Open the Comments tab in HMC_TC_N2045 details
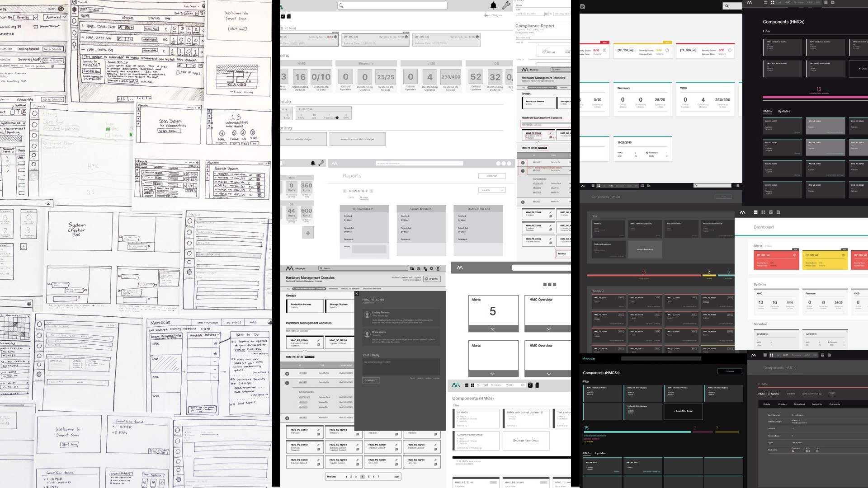 point(835,404)
